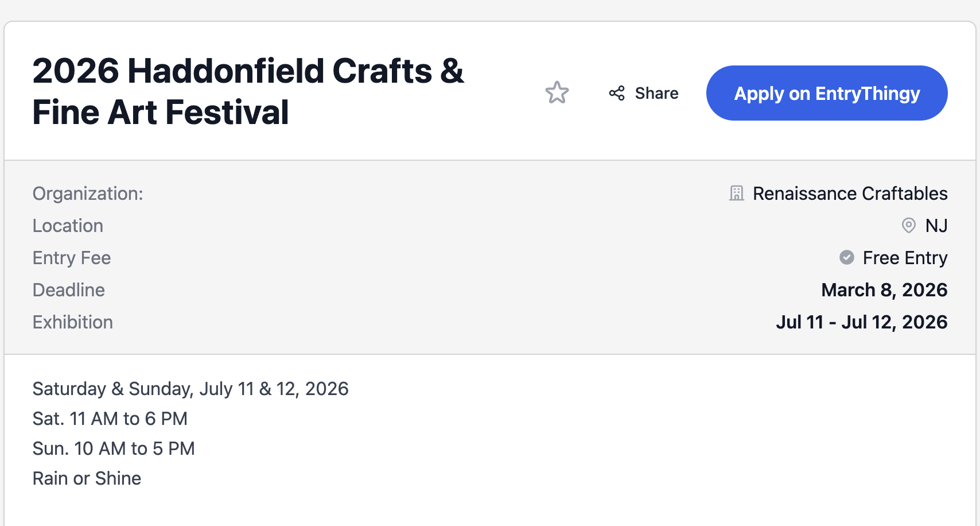Select the March 8, 2026 deadline date
Screen dimensions: 980x526
click(884, 290)
